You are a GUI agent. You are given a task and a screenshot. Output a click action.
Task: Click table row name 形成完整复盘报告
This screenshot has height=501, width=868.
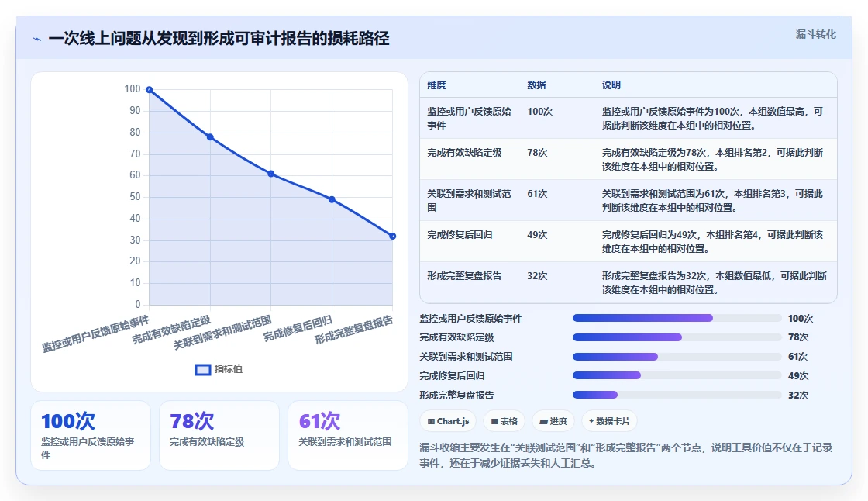pos(464,275)
